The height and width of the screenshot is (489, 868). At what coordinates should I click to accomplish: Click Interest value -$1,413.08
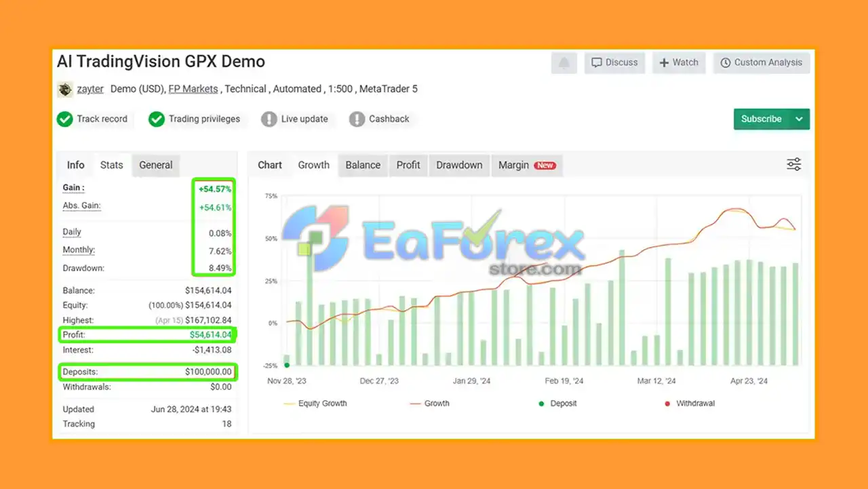(212, 350)
